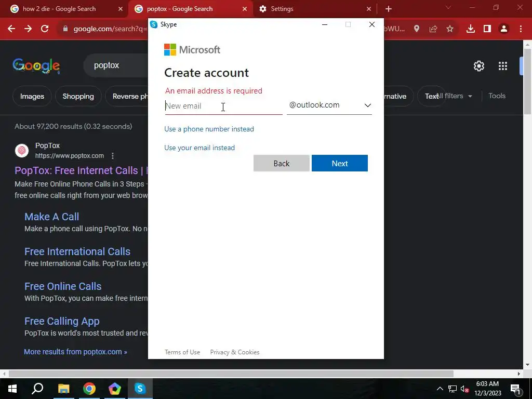This screenshot has width=532, height=399.
Task: Go Back in Skype account creation
Action: pyautogui.click(x=281, y=163)
